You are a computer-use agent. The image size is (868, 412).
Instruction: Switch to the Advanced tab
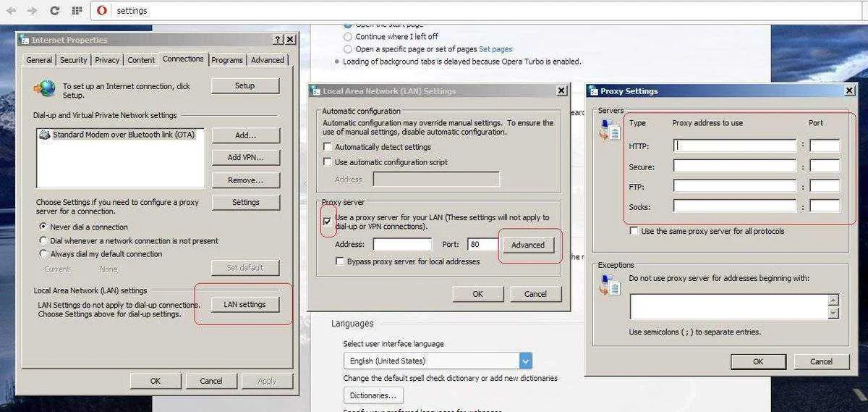pyautogui.click(x=268, y=60)
